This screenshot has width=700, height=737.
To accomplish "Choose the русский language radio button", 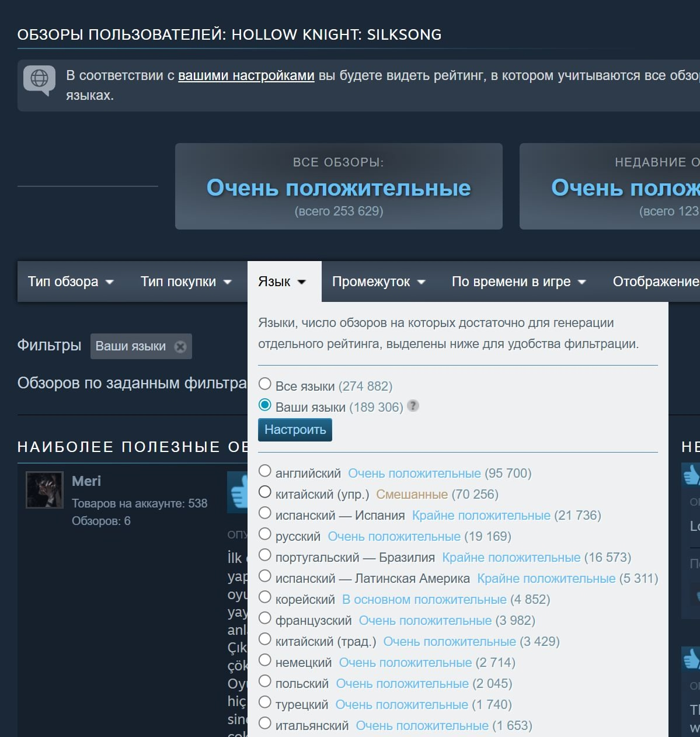I will 265,534.
